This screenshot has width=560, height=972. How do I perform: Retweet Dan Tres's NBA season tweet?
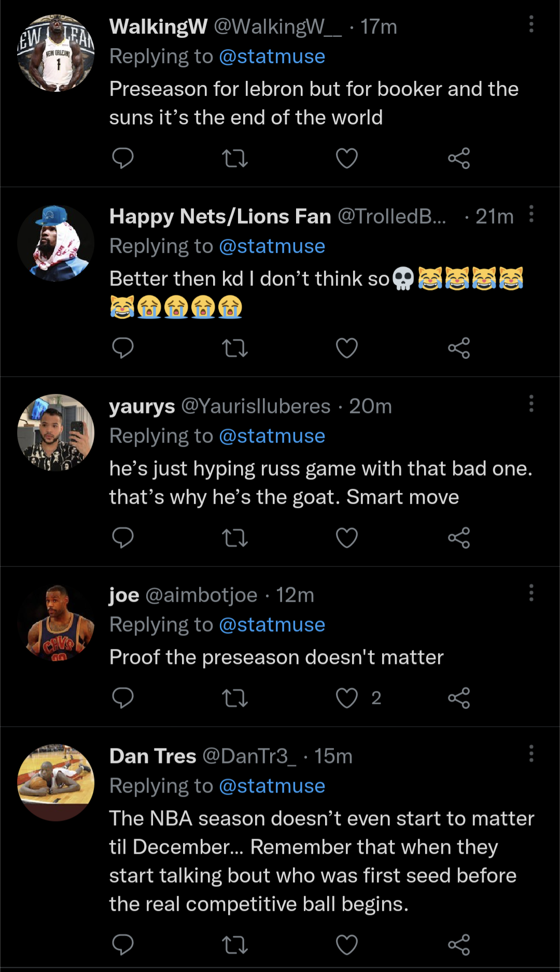[x=235, y=945]
